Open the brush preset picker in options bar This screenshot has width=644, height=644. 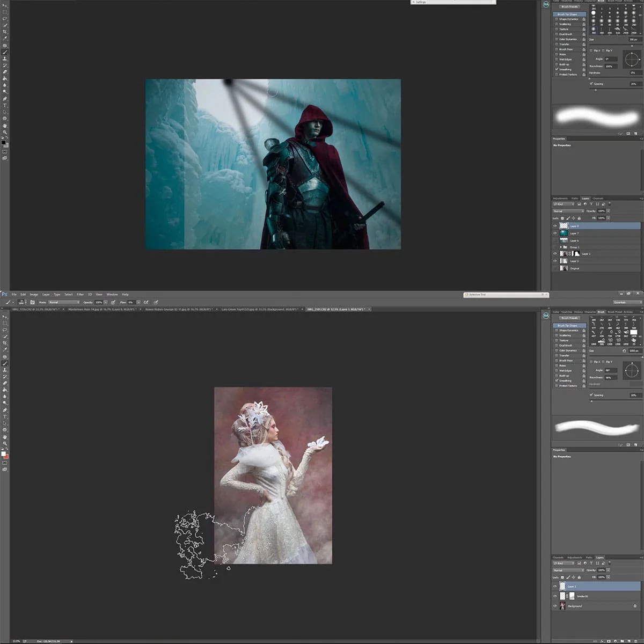coord(22,302)
